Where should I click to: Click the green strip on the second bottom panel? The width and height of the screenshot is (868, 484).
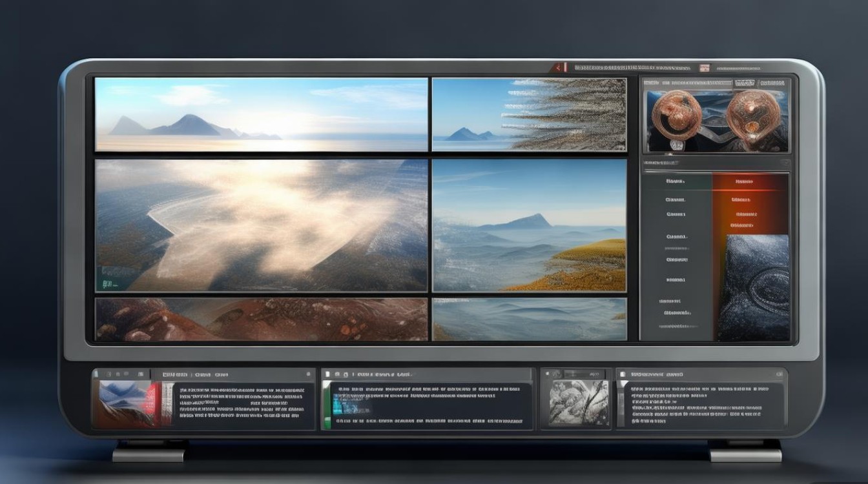pos(326,405)
